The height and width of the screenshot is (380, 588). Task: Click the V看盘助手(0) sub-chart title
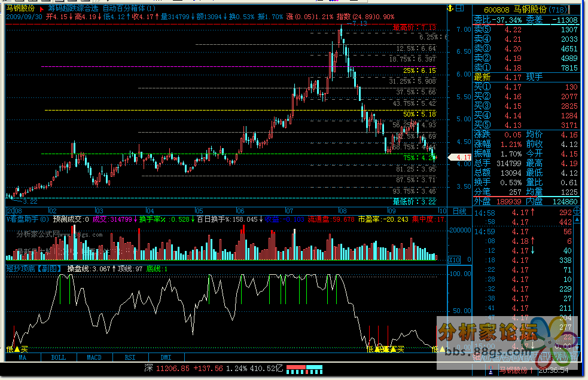click(28, 219)
